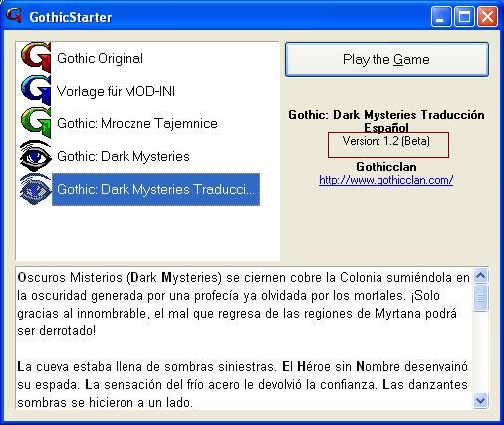This screenshot has width=504, height=425.
Task: Click the eye icon for Gothic: Dark Mysteries
Action: (36, 156)
